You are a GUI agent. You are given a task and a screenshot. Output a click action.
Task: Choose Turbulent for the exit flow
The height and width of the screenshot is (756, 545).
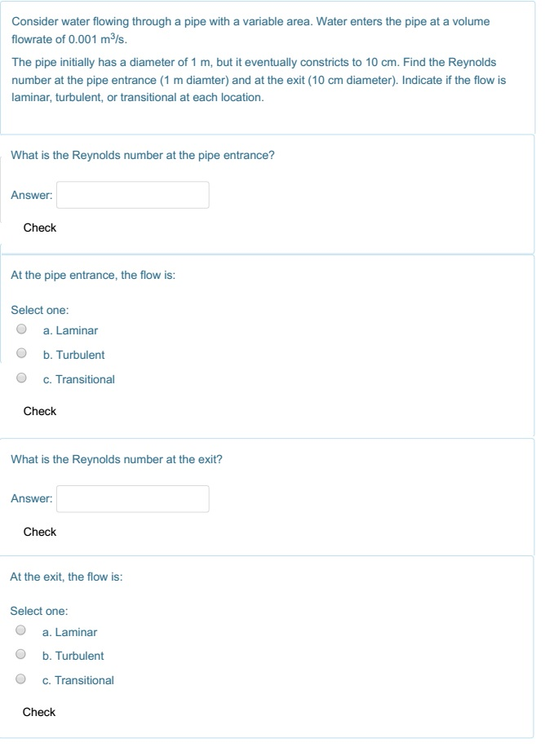click(22, 656)
